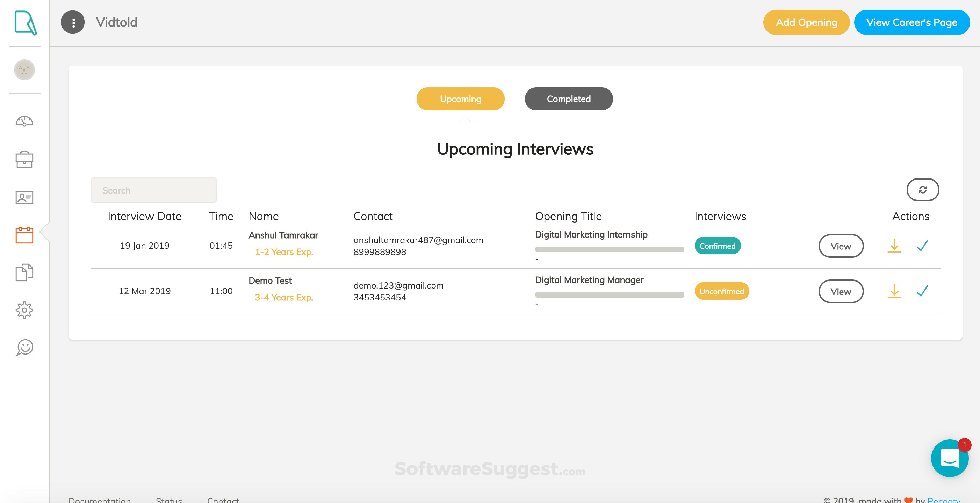Open the chat messenger bubble widget
The image size is (980, 503).
[949, 458]
